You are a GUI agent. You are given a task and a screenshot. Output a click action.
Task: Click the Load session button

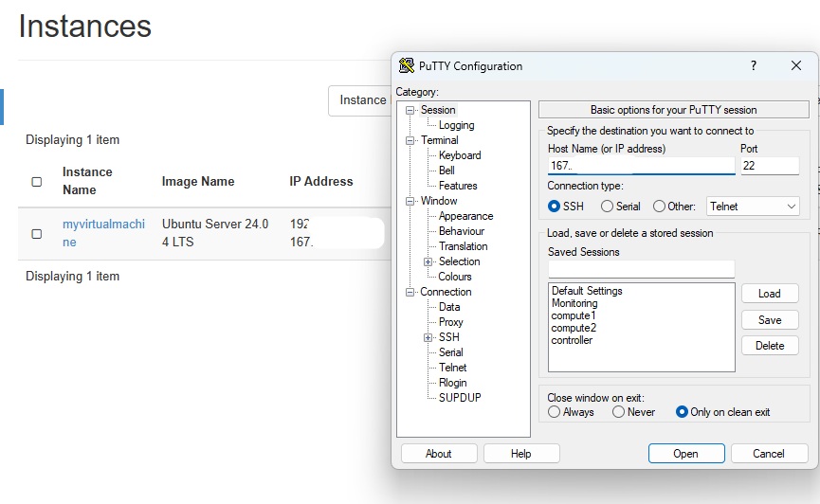[769, 294]
